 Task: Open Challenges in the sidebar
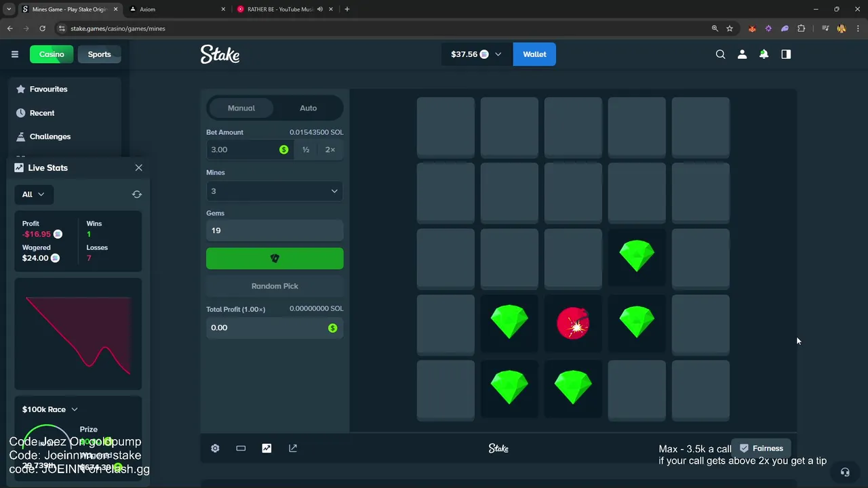[65, 136]
